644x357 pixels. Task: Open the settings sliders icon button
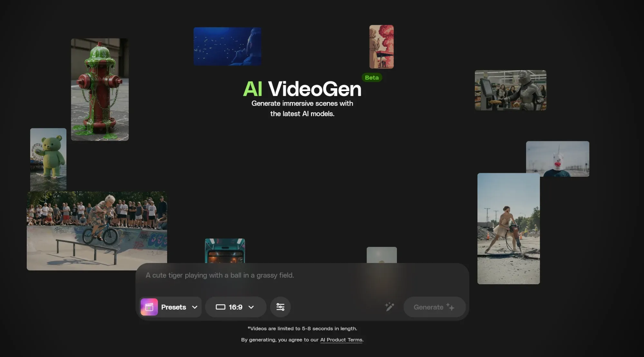coord(280,307)
